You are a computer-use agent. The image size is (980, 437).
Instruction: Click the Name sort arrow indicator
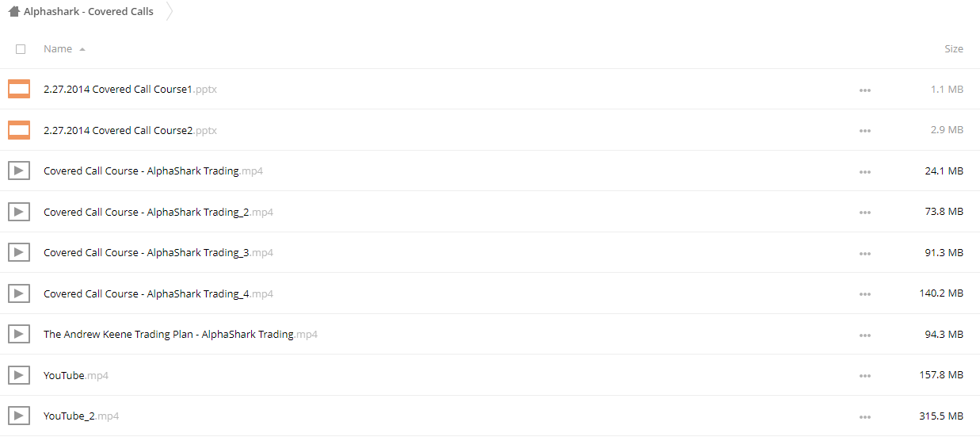(82, 49)
